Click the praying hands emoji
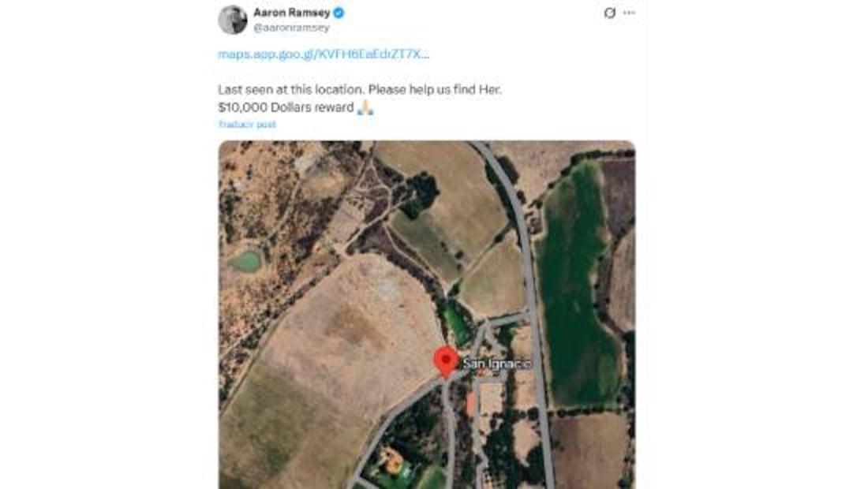The image size is (868, 489). [x=365, y=108]
